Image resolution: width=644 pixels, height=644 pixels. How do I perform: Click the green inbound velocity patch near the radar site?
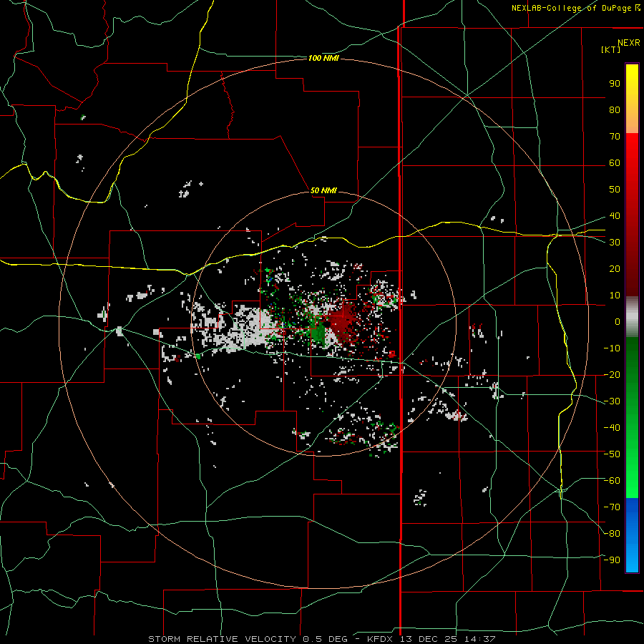click(318, 332)
